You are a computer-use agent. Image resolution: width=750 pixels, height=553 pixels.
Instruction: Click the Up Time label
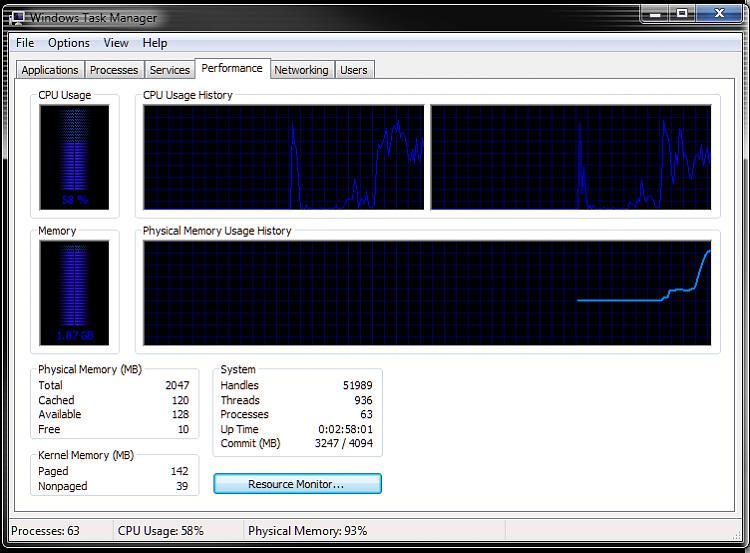click(x=239, y=429)
